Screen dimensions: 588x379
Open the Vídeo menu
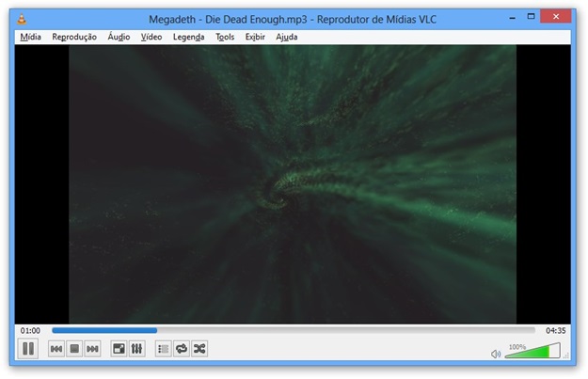pyautogui.click(x=151, y=37)
